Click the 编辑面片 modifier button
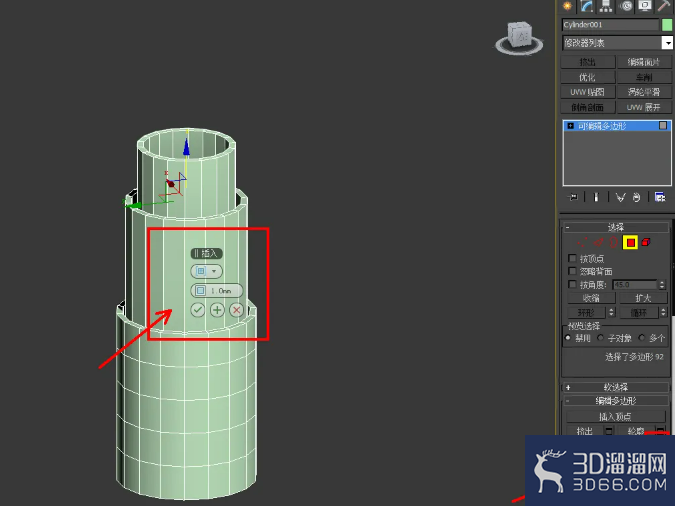The height and width of the screenshot is (506, 675). pos(644,62)
